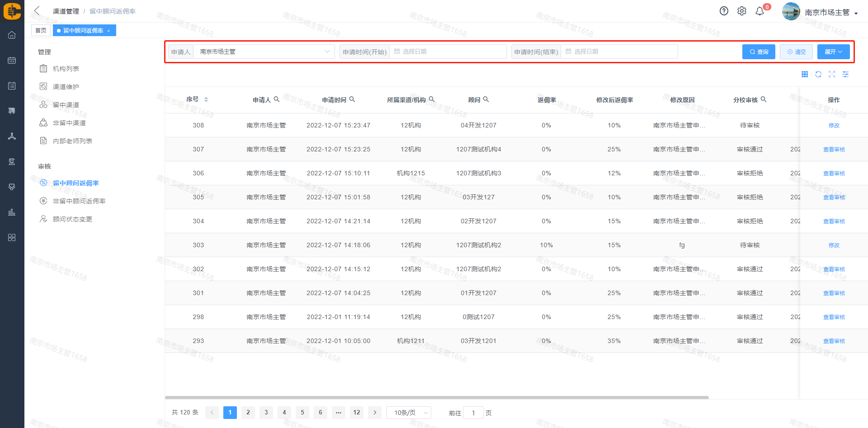
Task: Click 修改 link for row 308
Action: pyautogui.click(x=834, y=126)
